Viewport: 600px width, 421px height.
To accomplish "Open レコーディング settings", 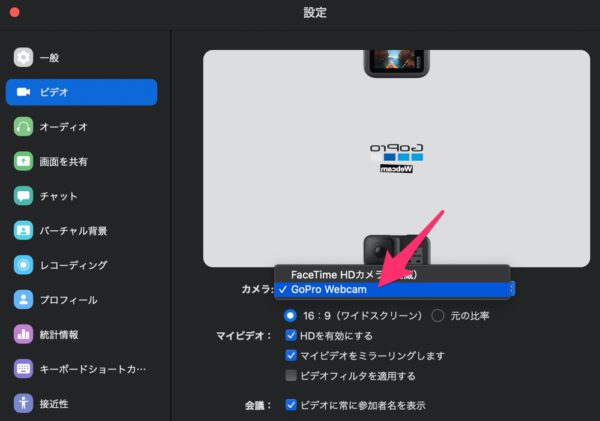I will pyautogui.click(x=81, y=265).
